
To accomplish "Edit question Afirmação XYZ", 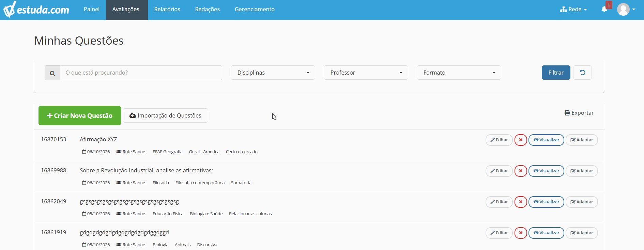I will tap(499, 140).
